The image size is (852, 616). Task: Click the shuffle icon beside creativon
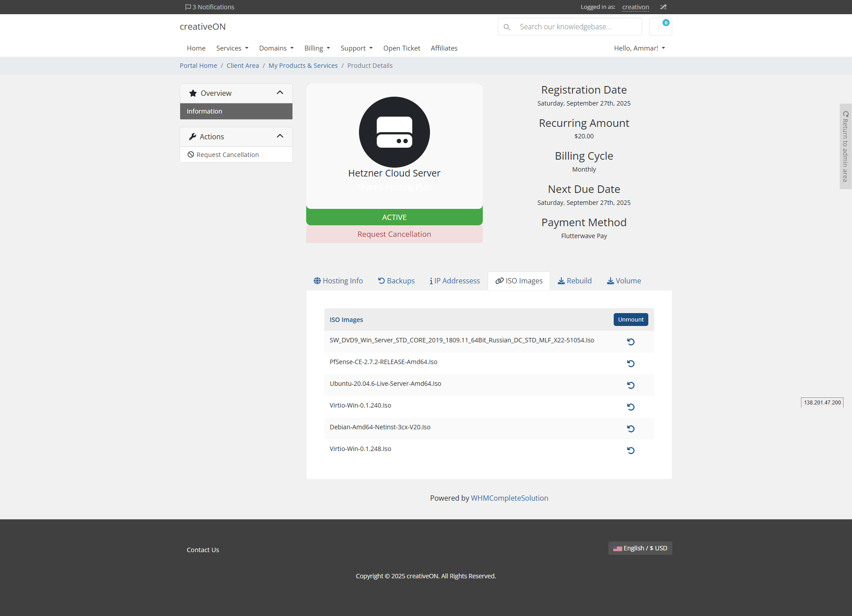click(663, 7)
